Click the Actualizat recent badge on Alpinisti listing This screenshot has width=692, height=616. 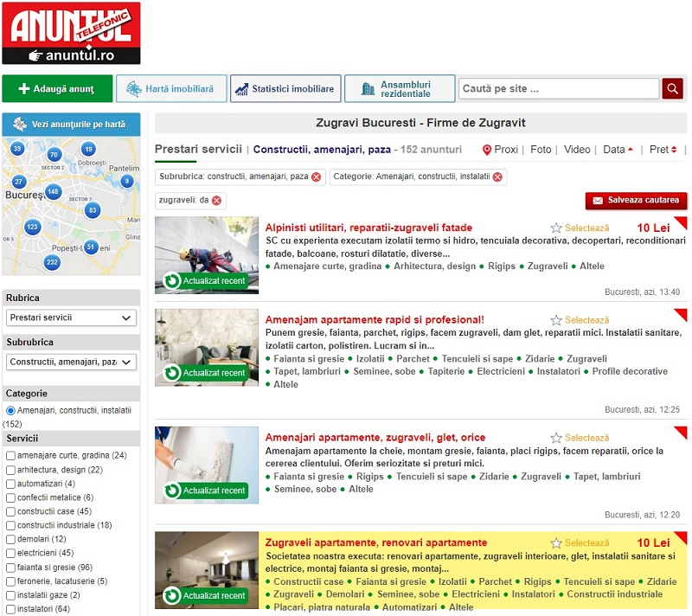(x=205, y=280)
